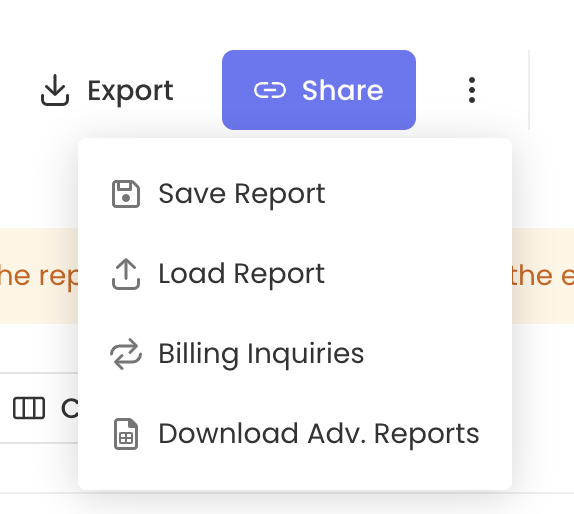574x514 pixels.
Task: Click the orange banner text on left
Action: tap(38, 276)
